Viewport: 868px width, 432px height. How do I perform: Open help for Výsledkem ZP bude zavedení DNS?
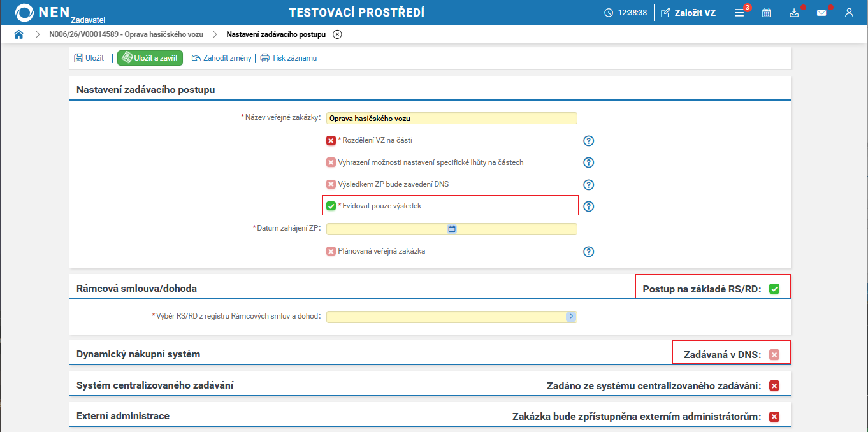[589, 185]
